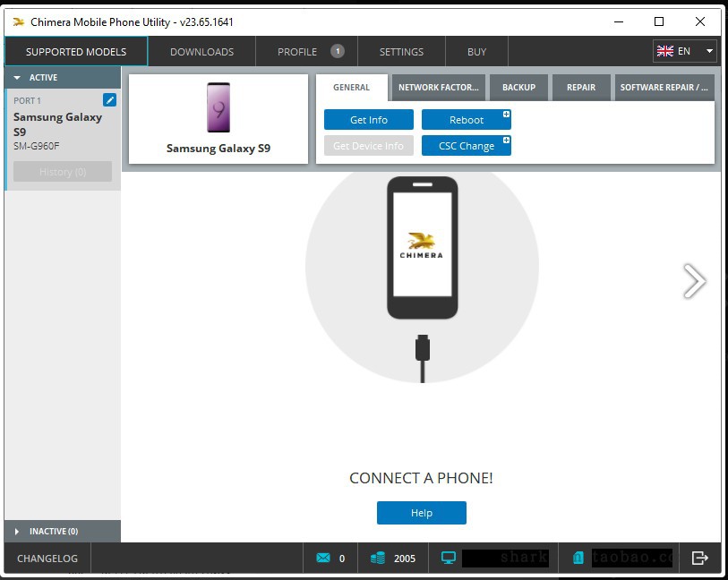
Task: Expand the INACTIVE (0) section
Action: [x=18, y=532]
